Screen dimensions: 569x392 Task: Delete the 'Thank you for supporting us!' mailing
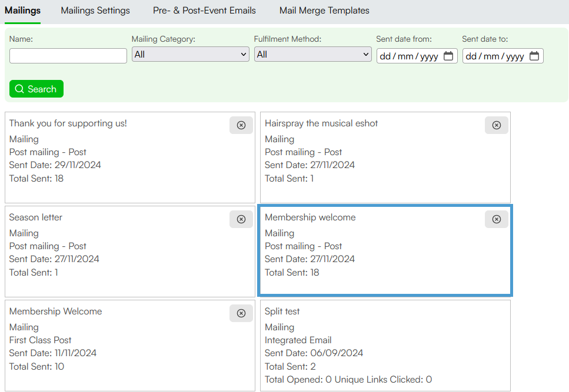point(241,125)
